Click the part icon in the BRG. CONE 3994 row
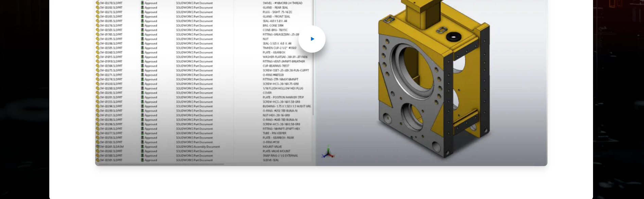 (98, 25)
